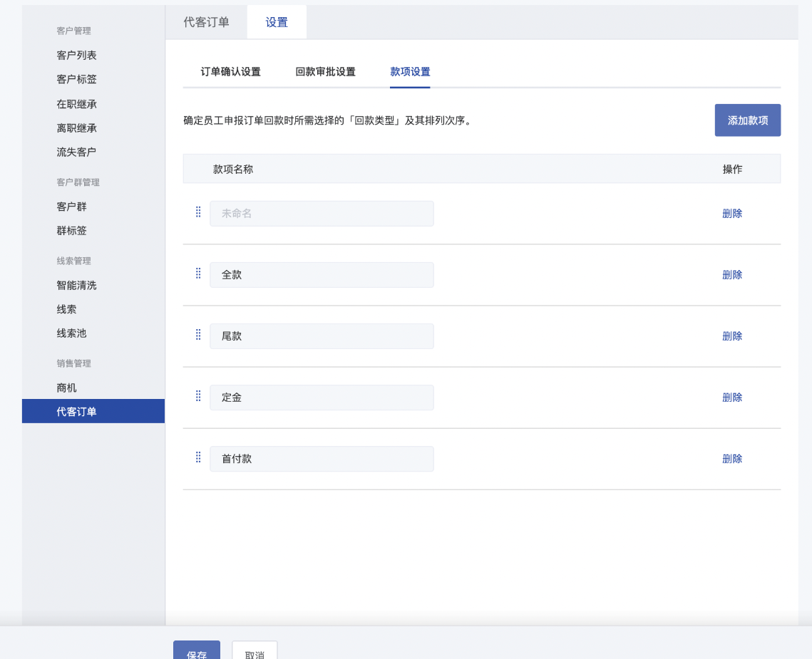Screen dimensions: 812x659
Task: Delete the 尾款 payment item
Action: [x=732, y=336]
